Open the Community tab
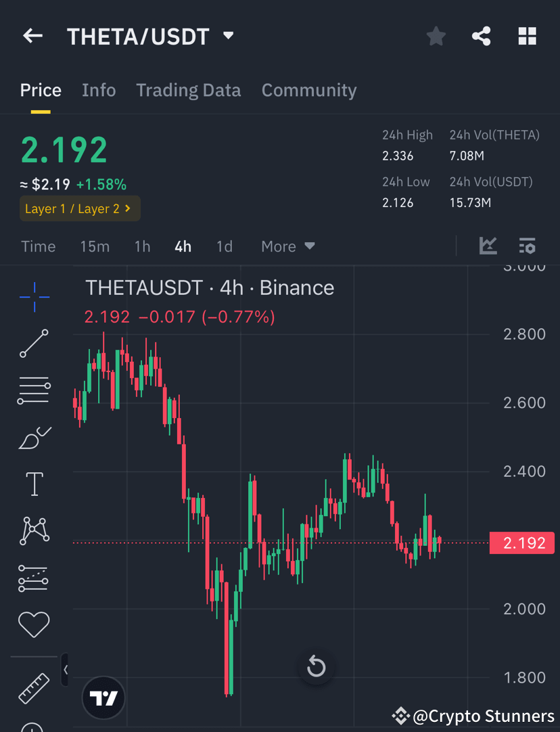 [x=309, y=90]
